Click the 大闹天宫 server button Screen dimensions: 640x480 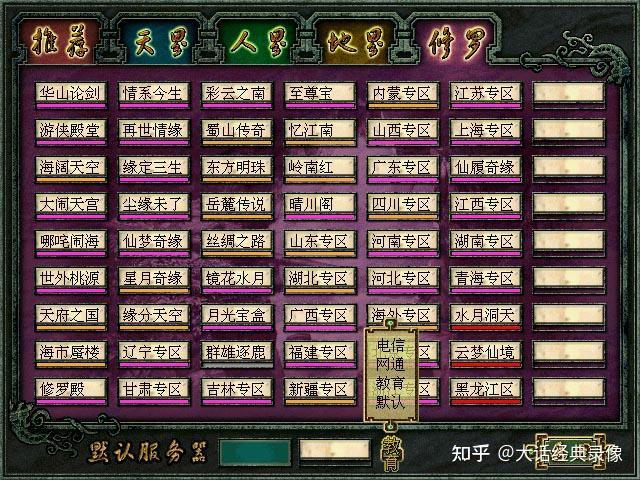click(70, 206)
